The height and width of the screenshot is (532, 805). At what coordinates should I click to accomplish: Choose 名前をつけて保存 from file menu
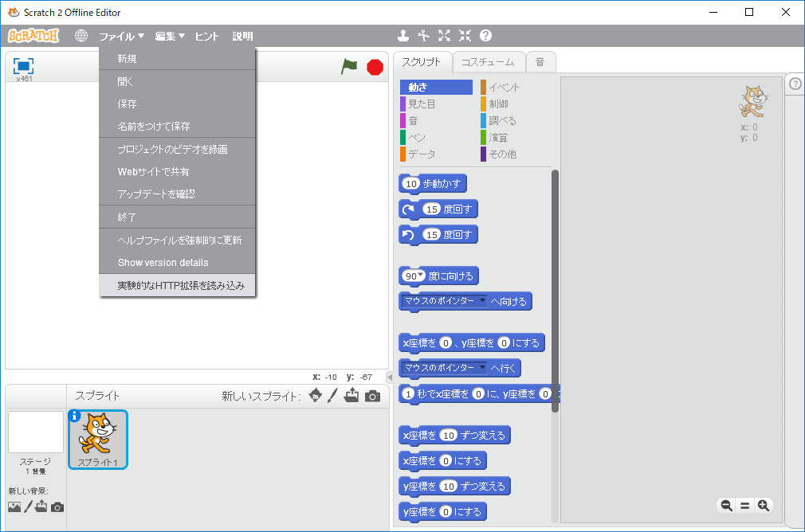click(153, 127)
